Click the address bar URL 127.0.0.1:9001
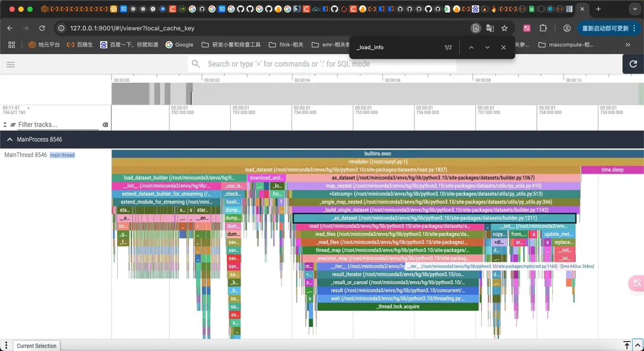Screen dimensions: 644x351 coord(132,28)
